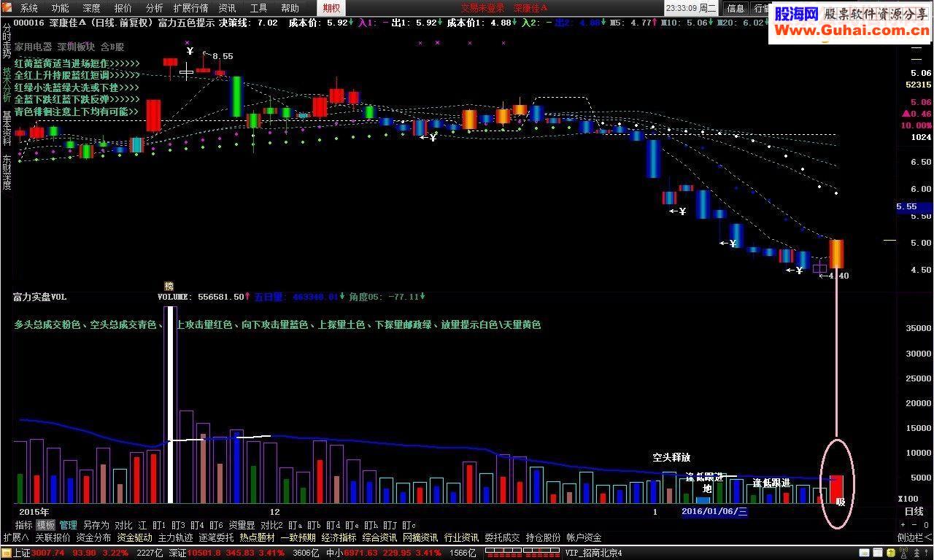
Task: Click the 深圳板块 sector label
Action: point(76,46)
